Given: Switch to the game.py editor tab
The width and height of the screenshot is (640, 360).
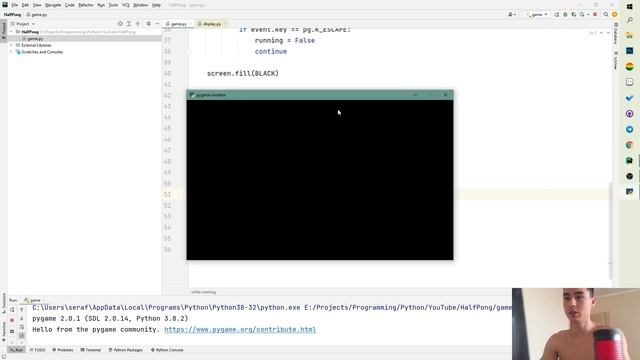Looking at the screenshot, I should [x=178, y=24].
